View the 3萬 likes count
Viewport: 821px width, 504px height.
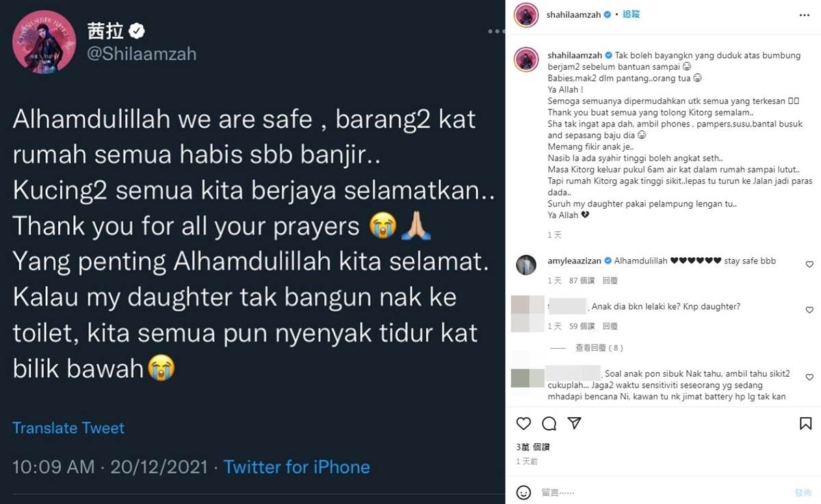[533, 447]
